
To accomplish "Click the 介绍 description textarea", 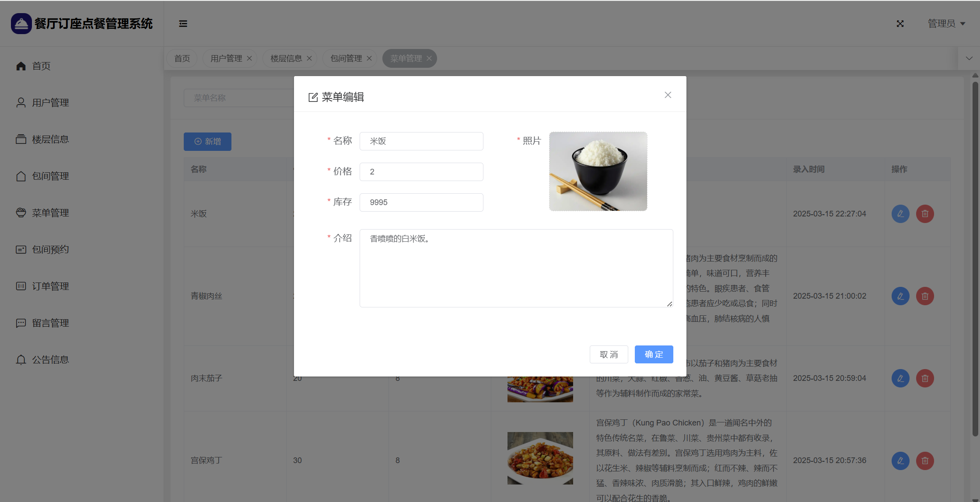I will (x=516, y=268).
